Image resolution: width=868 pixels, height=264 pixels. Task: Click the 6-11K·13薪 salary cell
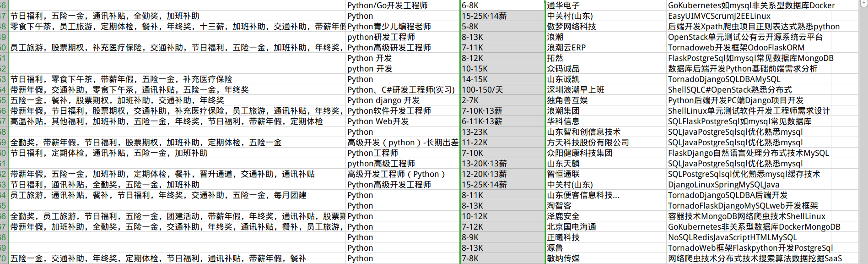pyautogui.click(x=502, y=121)
